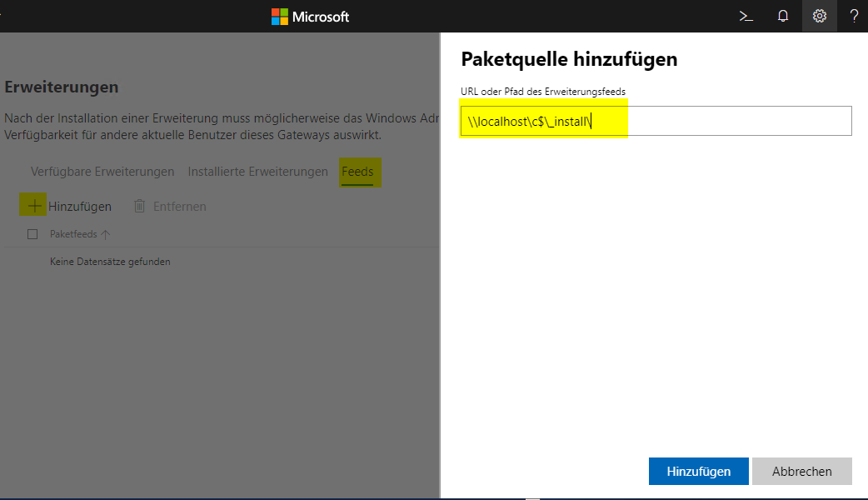Viewport: 868px width, 500px height.
Task: Click the Microsoft text in the header
Action: coord(321,17)
